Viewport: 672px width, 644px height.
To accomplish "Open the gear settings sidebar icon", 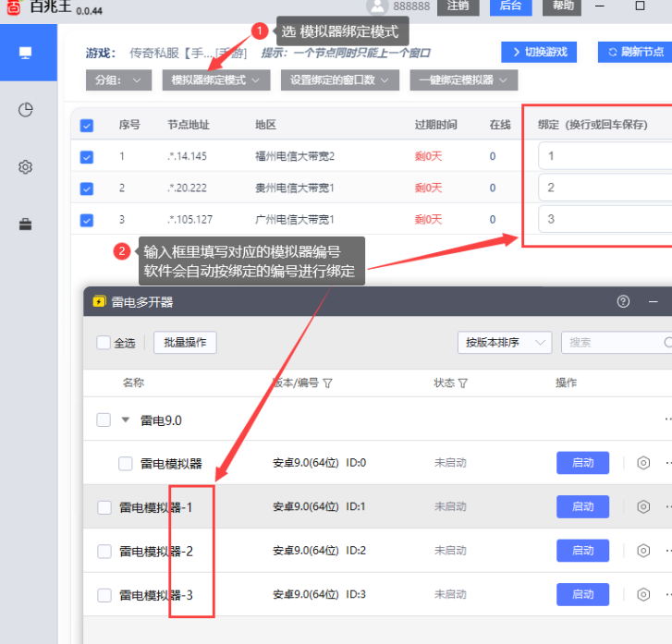I will [26, 167].
